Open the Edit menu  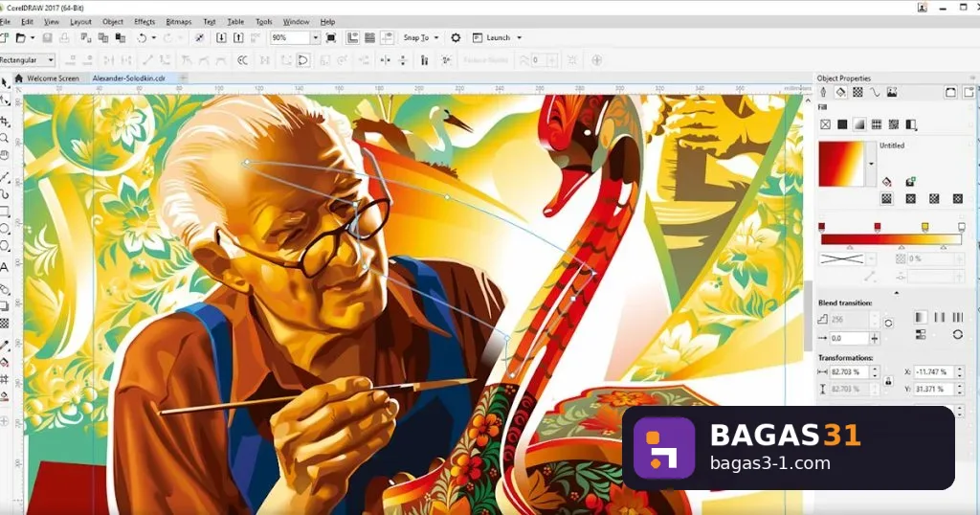click(27, 22)
